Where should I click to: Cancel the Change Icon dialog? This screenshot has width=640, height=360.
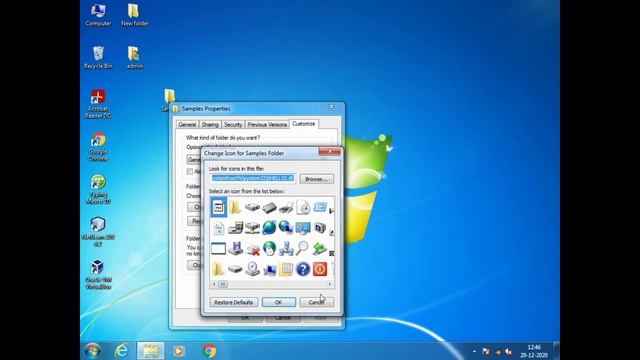[x=316, y=302]
